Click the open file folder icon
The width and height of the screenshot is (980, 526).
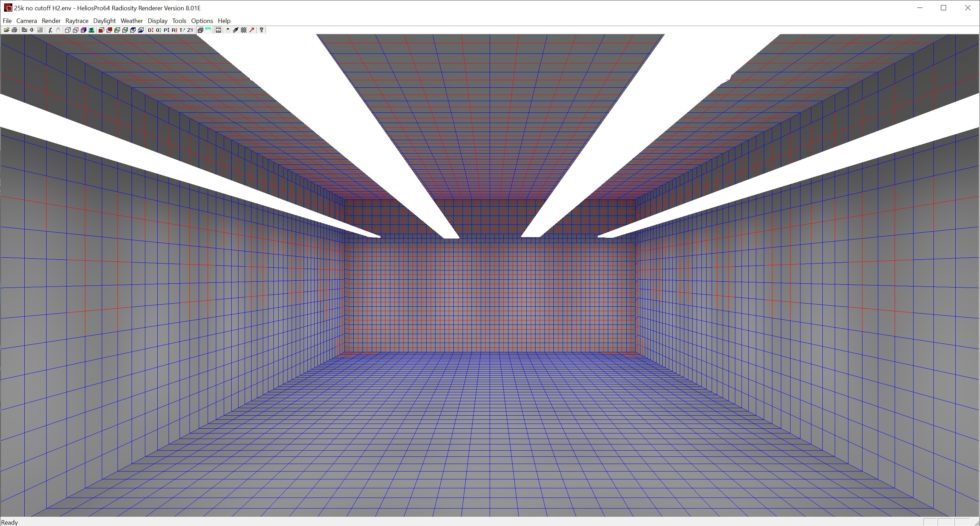coord(6,30)
